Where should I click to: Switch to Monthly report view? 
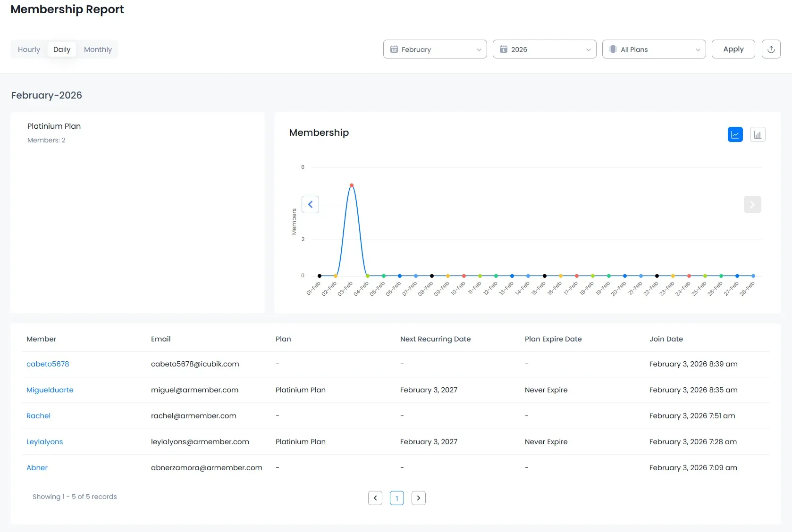(98, 50)
